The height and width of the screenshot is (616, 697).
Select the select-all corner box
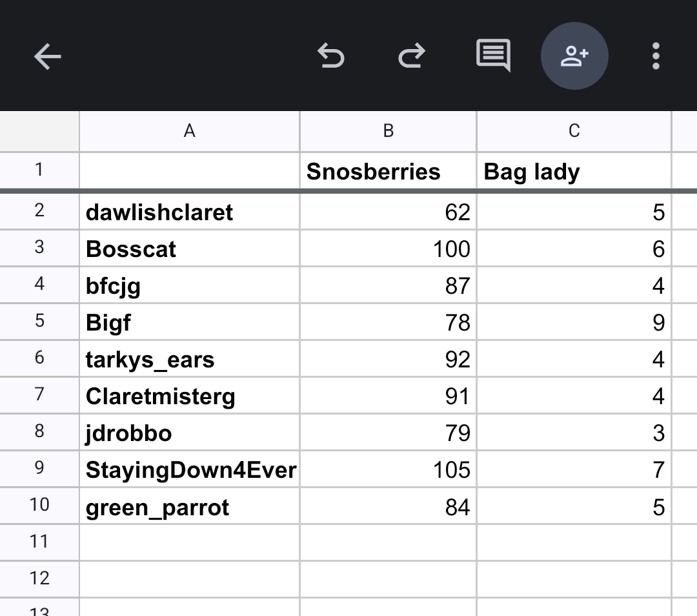pos(39,131)
